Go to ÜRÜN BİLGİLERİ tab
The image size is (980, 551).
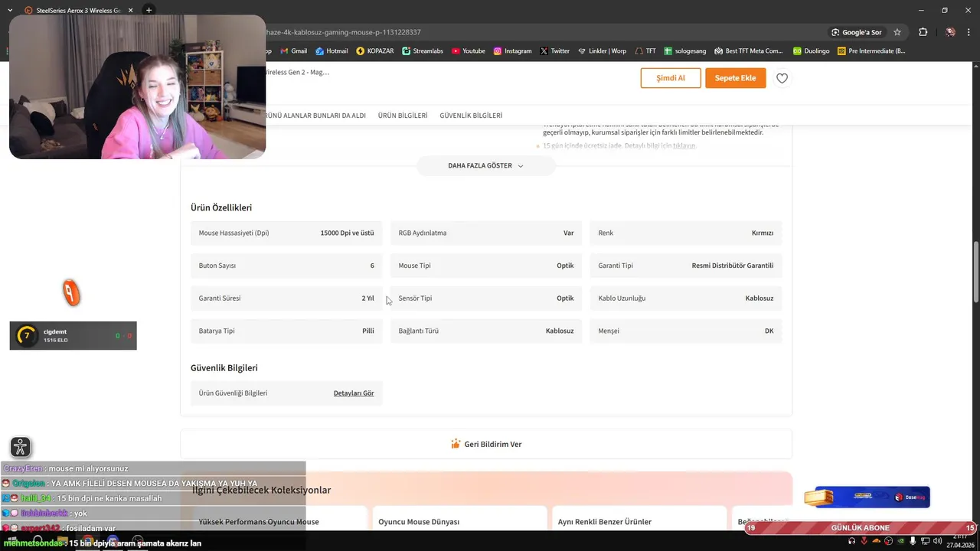403,116
